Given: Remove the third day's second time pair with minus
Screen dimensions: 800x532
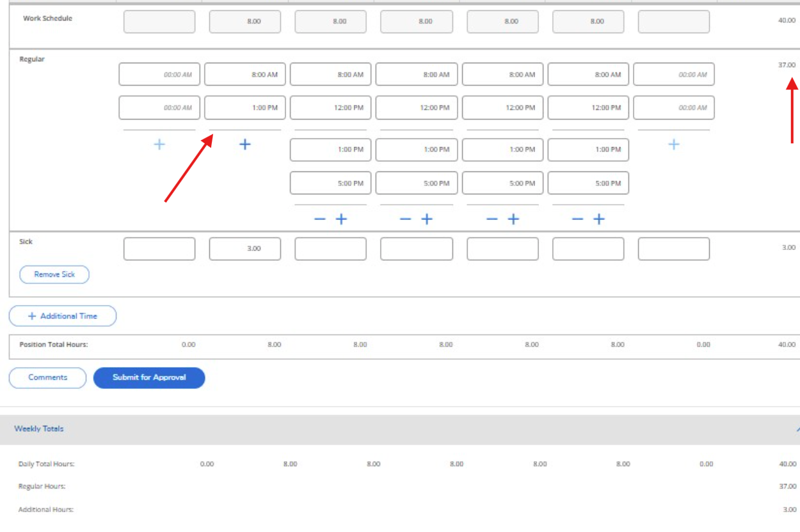Looking at the screenshot, I should coord(320,219).
